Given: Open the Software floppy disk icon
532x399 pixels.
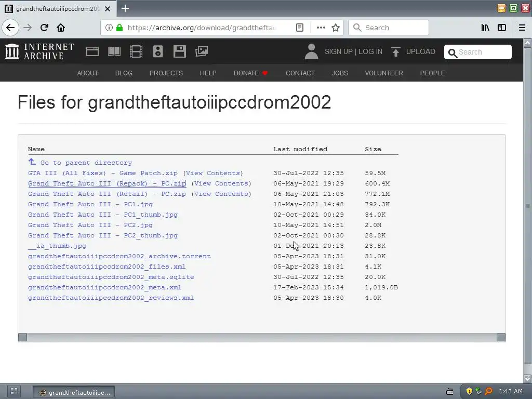Looking at the screenshot, I should coord(179,51).
